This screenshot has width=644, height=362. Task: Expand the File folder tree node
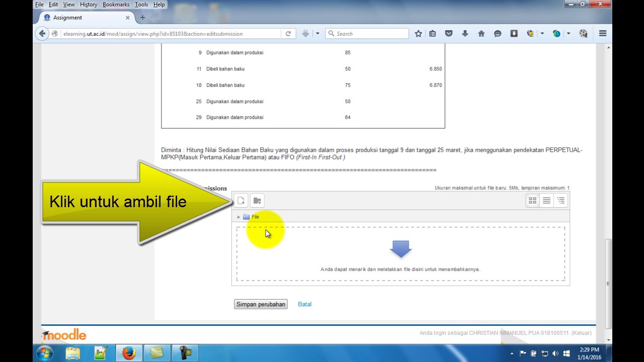point(238,217)
